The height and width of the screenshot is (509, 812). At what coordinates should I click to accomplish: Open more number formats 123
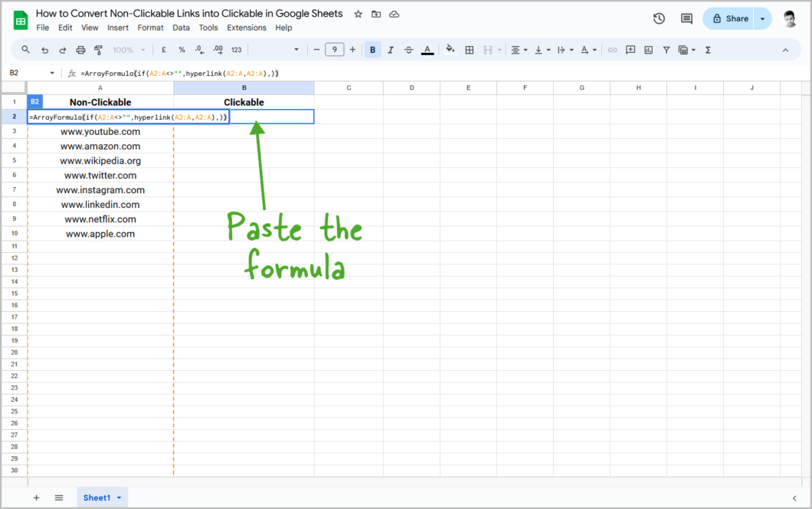click(x=236, y=50)
